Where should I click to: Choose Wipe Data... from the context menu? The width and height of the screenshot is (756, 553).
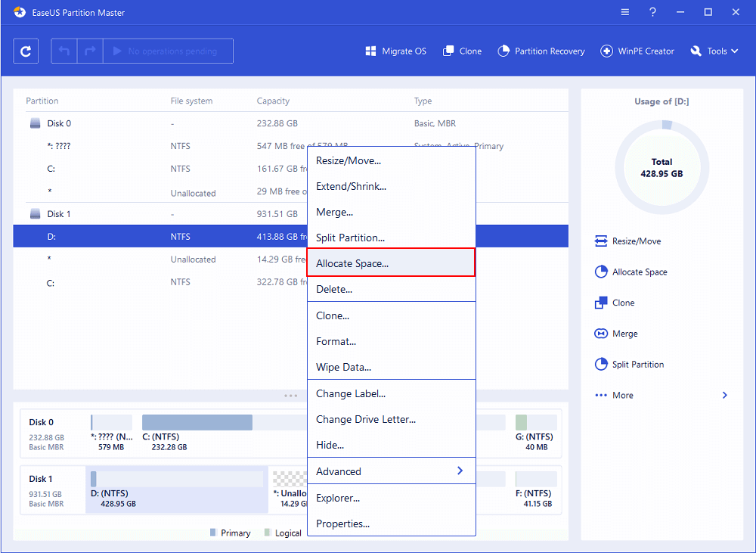click(392, 367)
